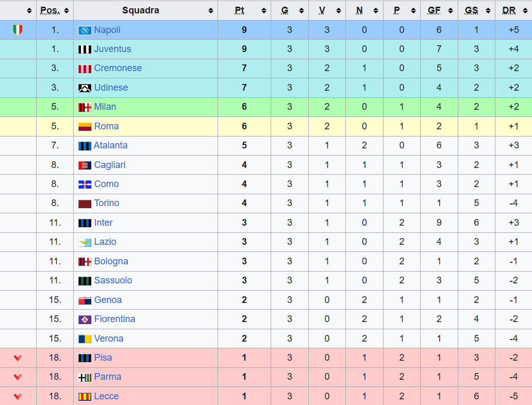Click the Napoli club crest icon

click(85, 30)
